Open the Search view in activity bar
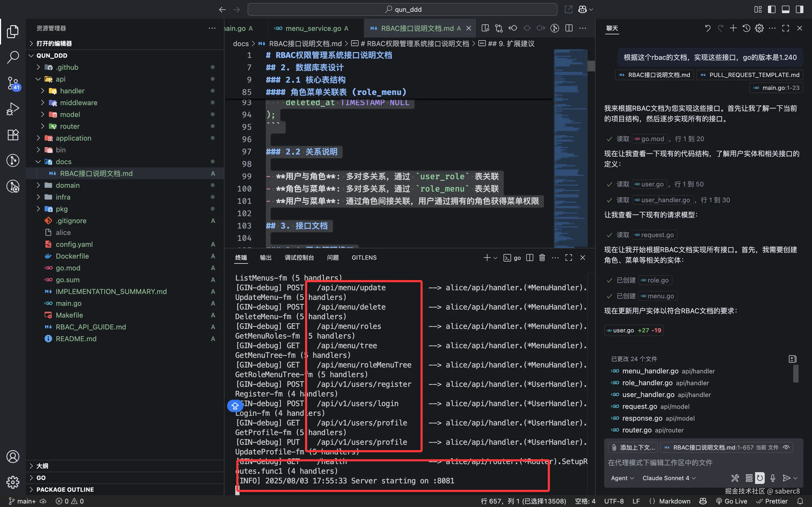812x507 pixels. pyautogui.click(x=13, y=57)
